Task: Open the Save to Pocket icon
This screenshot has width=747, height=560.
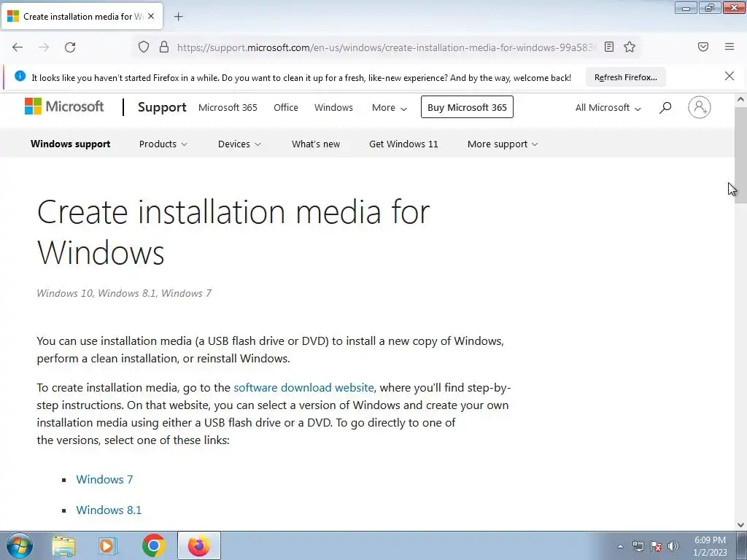Action: pyautogui.click(x=703, y=47)
